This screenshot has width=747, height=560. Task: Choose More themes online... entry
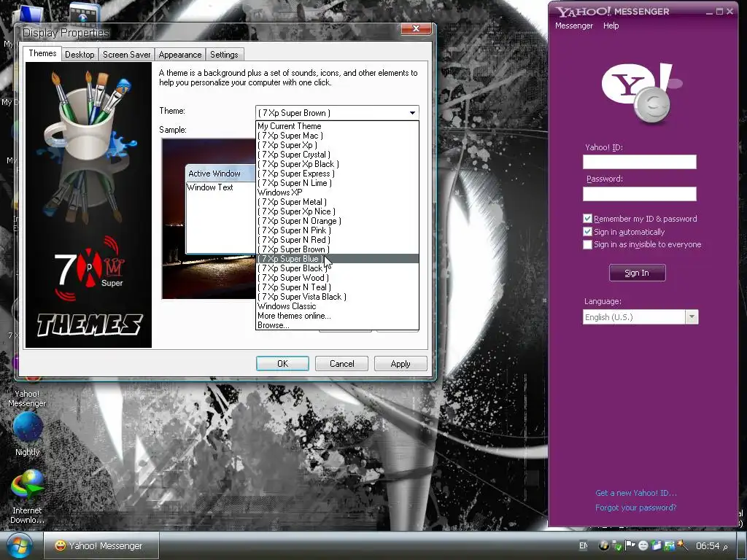point(337,316)
